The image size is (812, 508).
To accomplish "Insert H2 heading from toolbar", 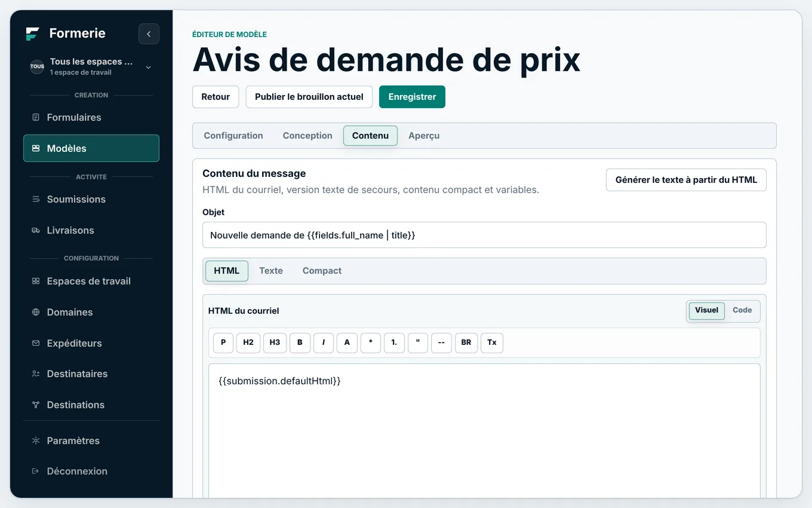I will pos(248,342).
